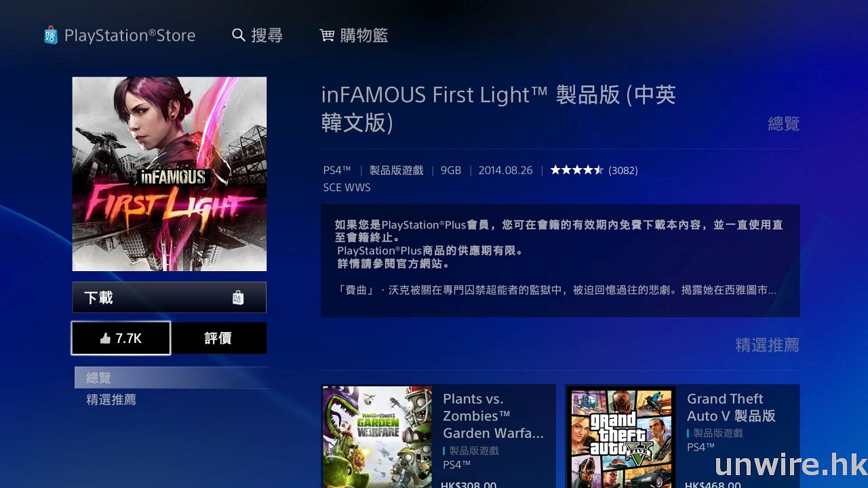868x488 pixels.
Task: Open the 搜尋 search menu item
Action: click(258, 35)
